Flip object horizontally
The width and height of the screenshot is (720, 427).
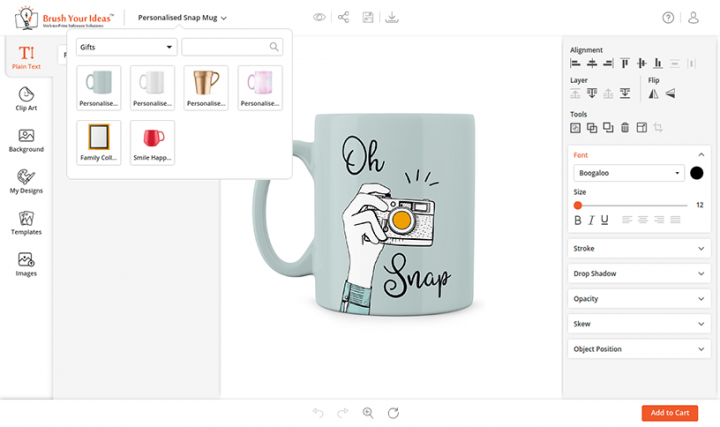[x=653, y=94]
